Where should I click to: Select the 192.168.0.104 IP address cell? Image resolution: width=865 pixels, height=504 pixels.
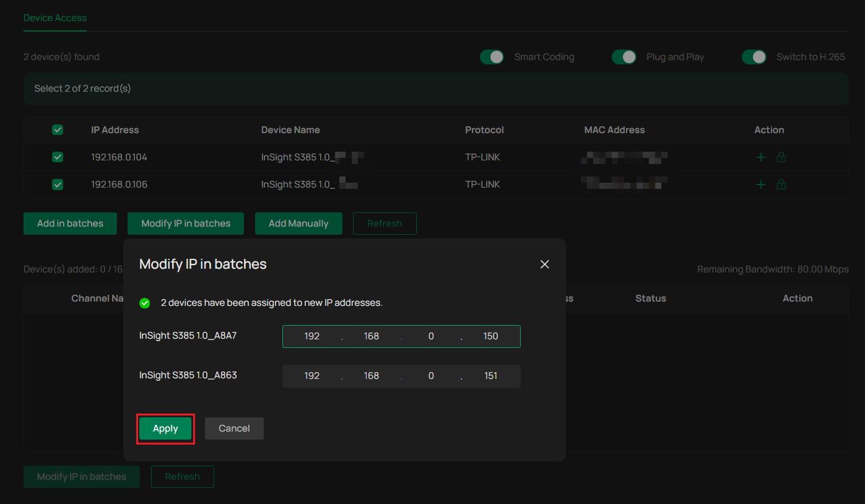pyautogui.click(x=119, y=157)
